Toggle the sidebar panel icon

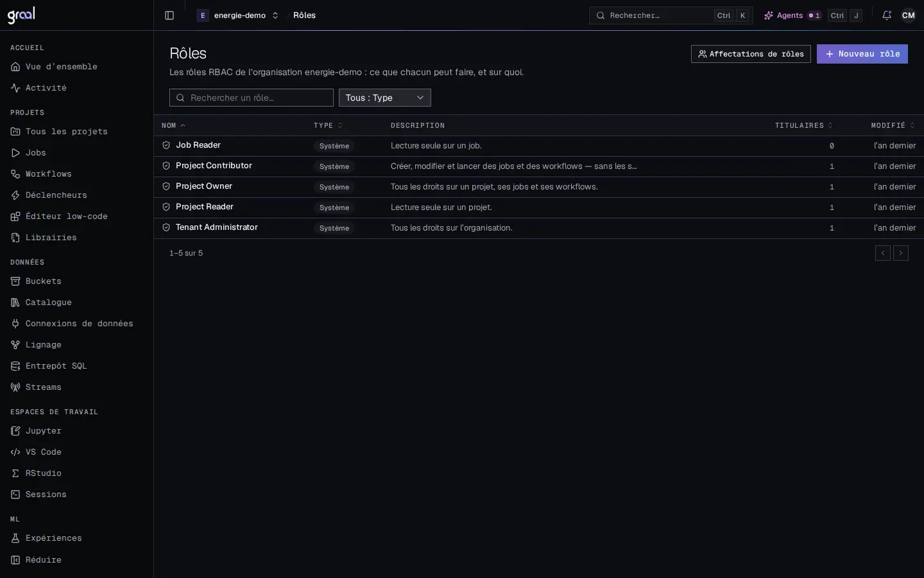click(x=169, y=15)
